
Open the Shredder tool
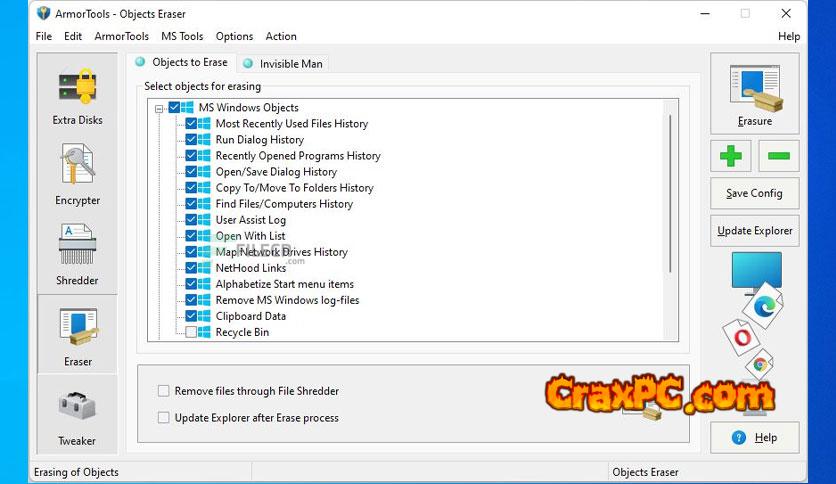click(x=77, y=254)
